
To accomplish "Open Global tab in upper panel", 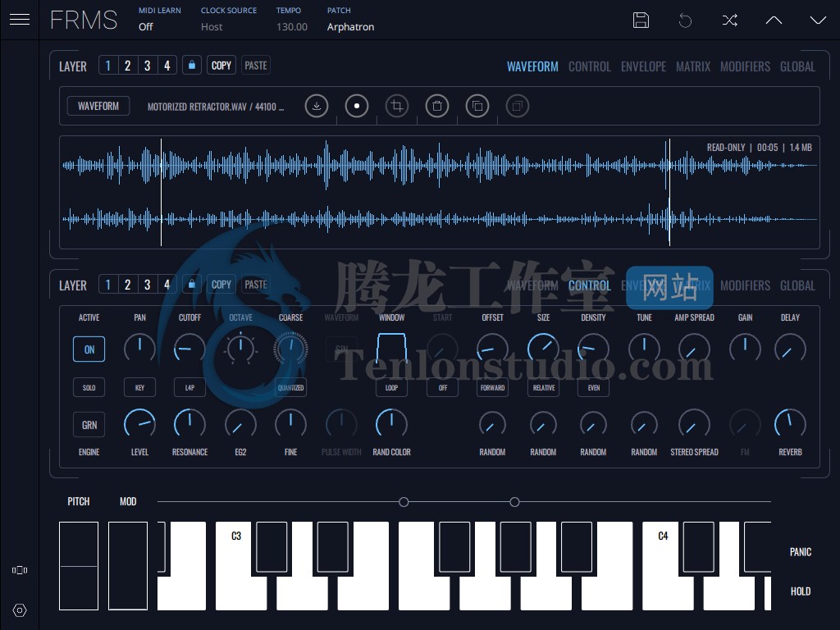I will (797, 66).
